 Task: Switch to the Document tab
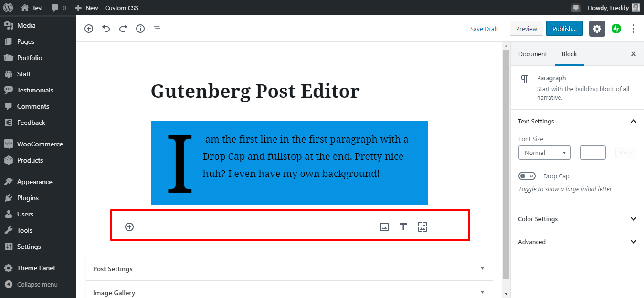(x=532, y=54)
